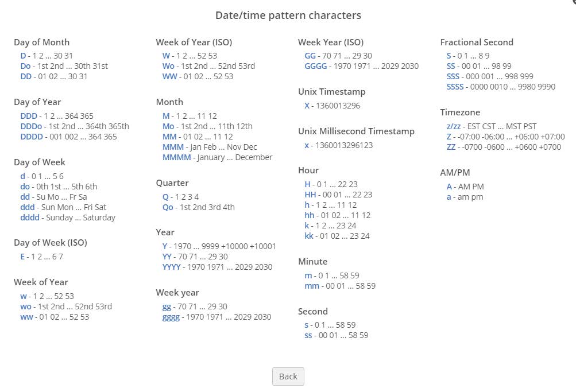Select the HH 24-hour pattern
This screenshot has width=576, height=392.
tap(310, 194)
